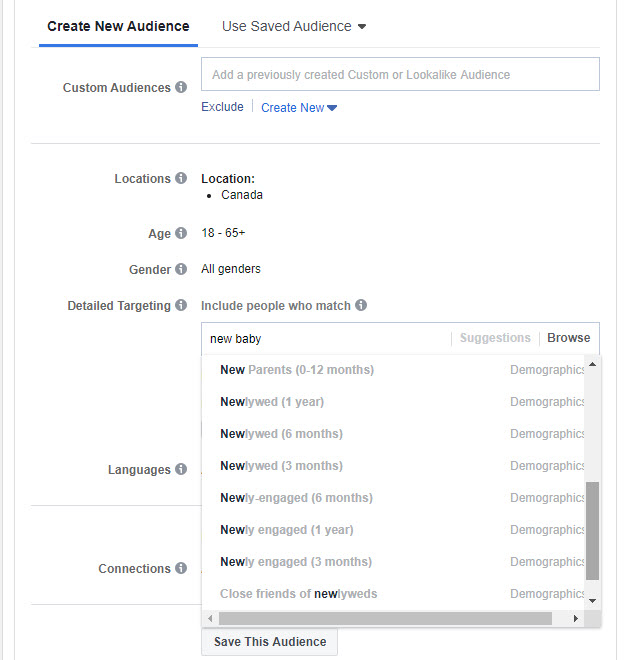Image resolution: width=625 pixels, height=660 pixels.
Task: Click Browse in detailed targeting field
Action: point(568,338)
